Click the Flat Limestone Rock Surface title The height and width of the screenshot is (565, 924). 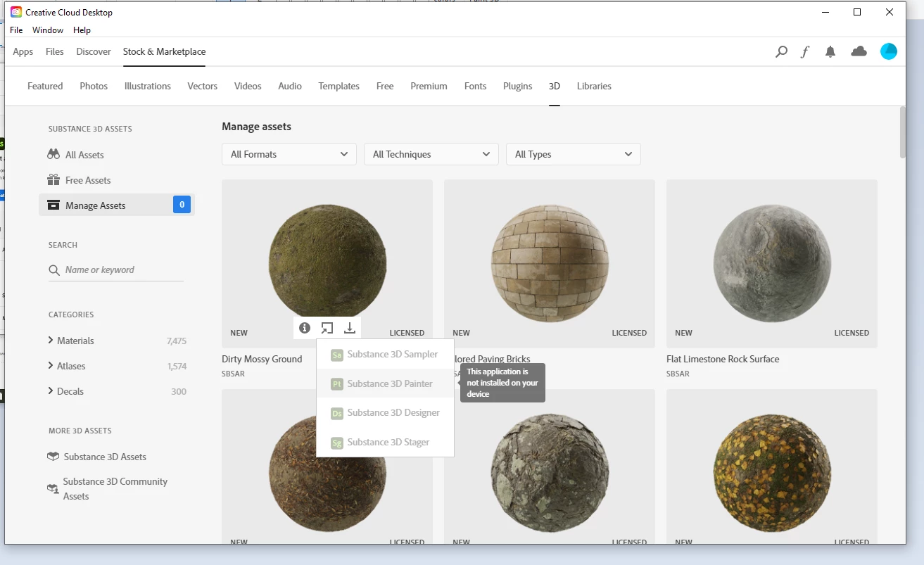(x=723, y=359)
